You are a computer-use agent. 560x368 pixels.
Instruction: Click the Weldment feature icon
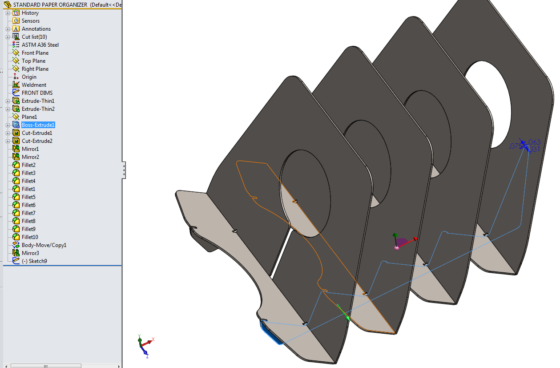pyautogui.click(x=16, y=85)
